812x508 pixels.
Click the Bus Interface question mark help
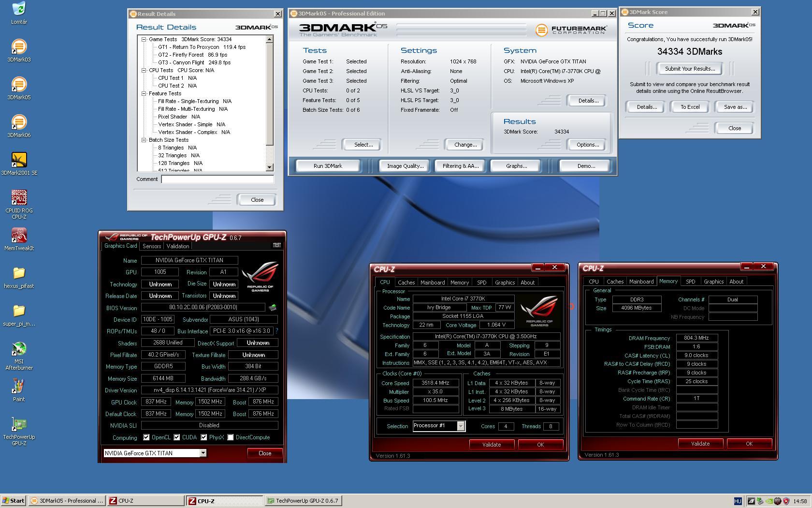(x=276, y=331)
